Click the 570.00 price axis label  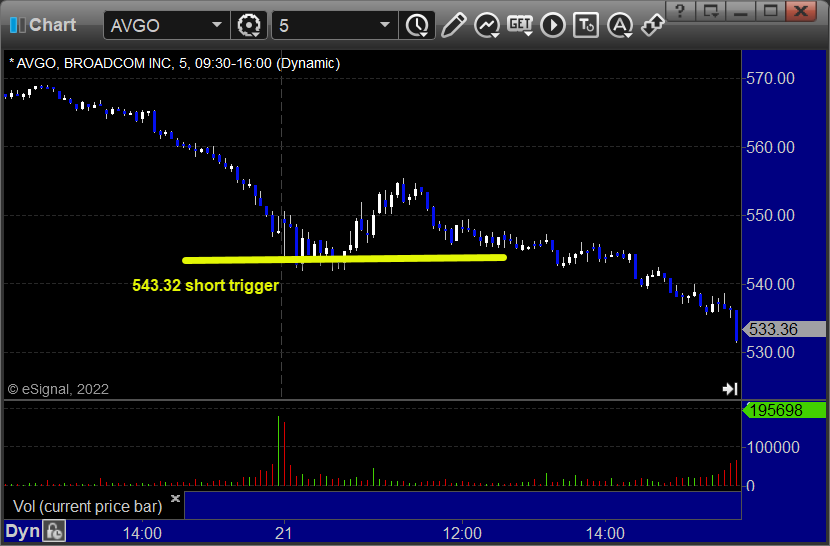[770, 78]
